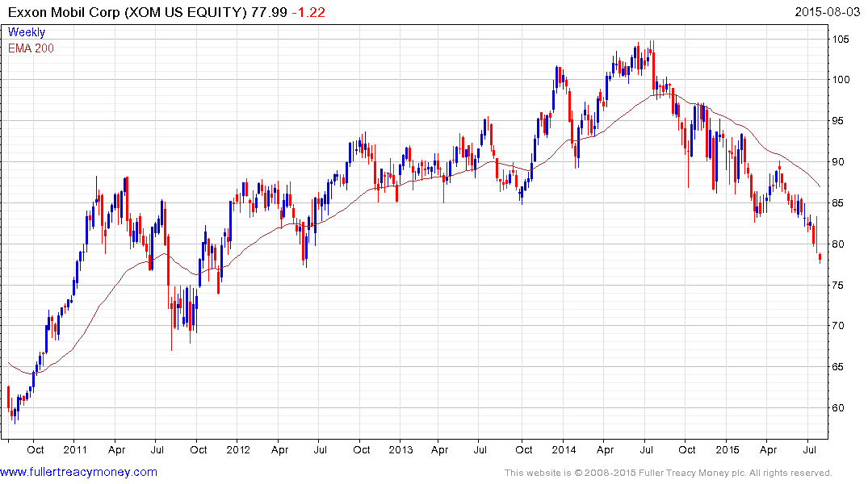The width and height of the screenshot is (868, 484).
Task: Click the '65' price axis label
Action: click(x=838, y=367)
